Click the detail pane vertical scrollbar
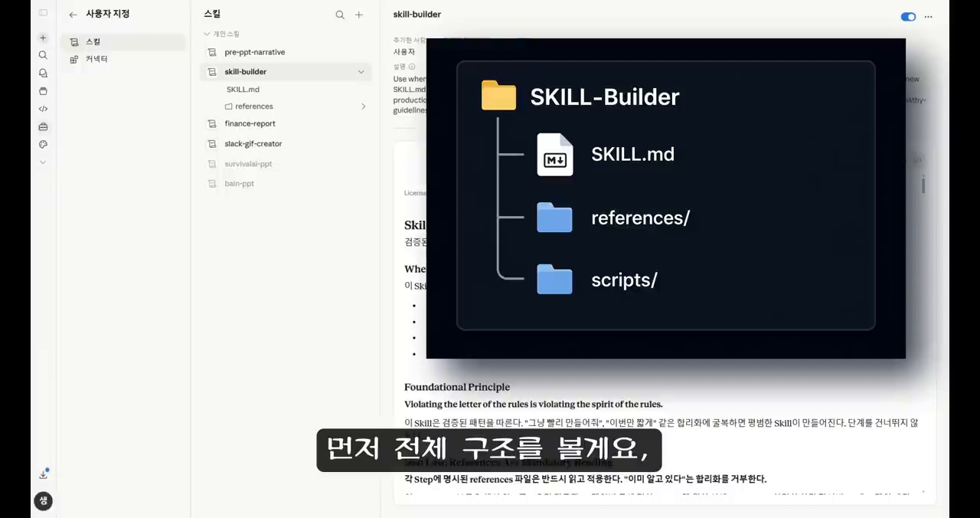Viewport: 980px width, 518px height. tap(923, 185)
